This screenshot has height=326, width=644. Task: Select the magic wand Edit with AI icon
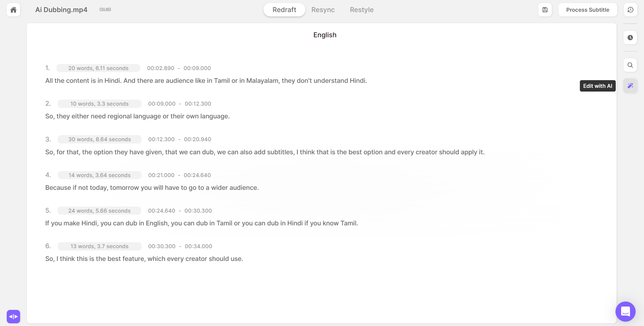630,86
